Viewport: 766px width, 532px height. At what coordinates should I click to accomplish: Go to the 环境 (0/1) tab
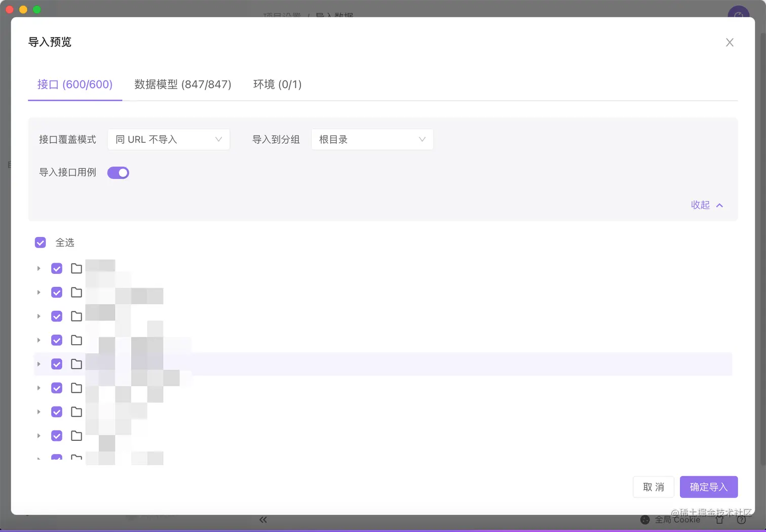coord(278,84)
